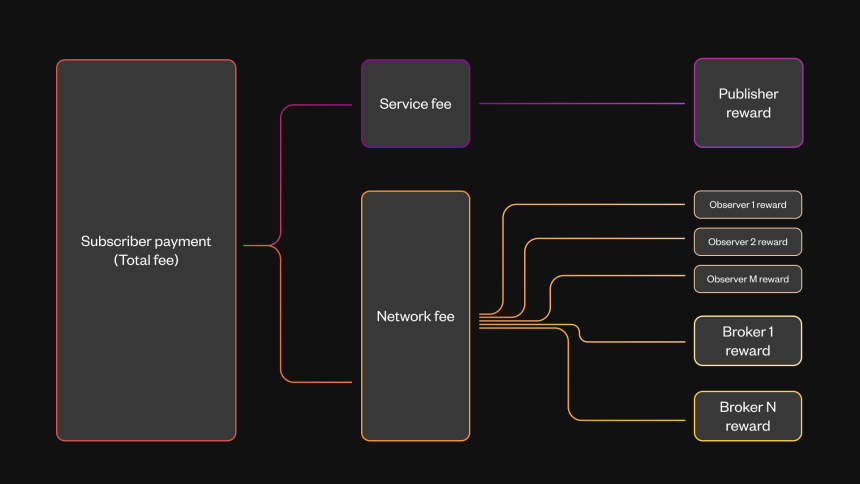Select the Observer M reward box
This screenshot has width=860, height=484.
748,279
